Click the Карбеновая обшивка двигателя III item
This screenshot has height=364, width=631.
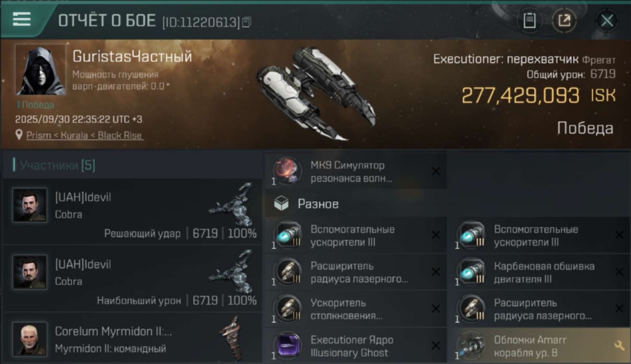click(539, 272)
